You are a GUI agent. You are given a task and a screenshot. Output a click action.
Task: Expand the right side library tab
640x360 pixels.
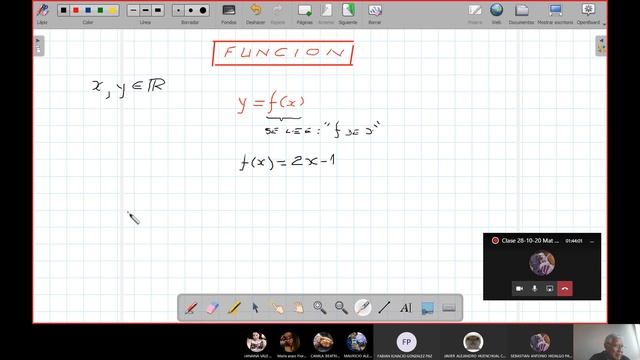[x=601, y=46]
